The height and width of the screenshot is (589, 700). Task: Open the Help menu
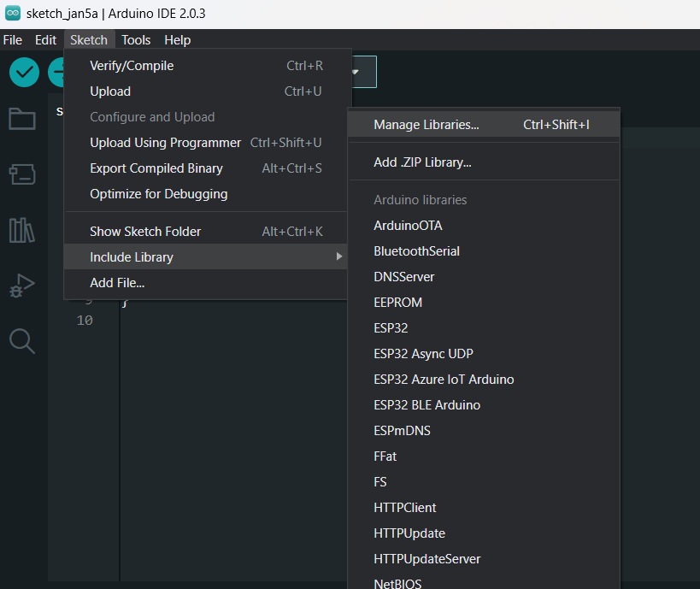[x=177, y=40]
